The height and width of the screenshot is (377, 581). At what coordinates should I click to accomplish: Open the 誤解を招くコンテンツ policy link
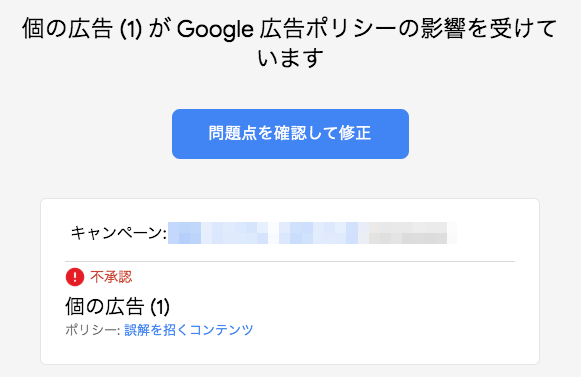(189, 330)
